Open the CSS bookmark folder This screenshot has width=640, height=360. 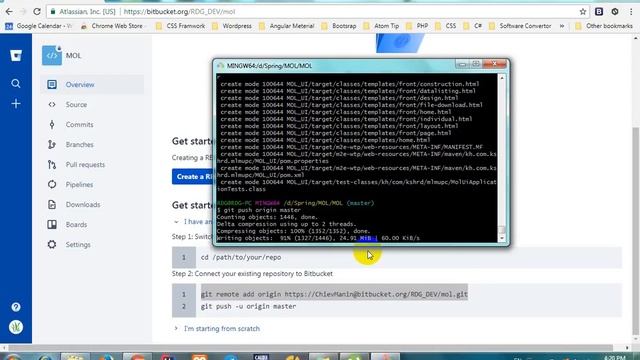coord(446,26)
